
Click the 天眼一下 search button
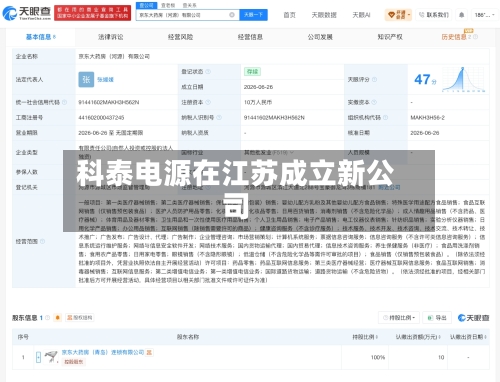tap(253, 15)
